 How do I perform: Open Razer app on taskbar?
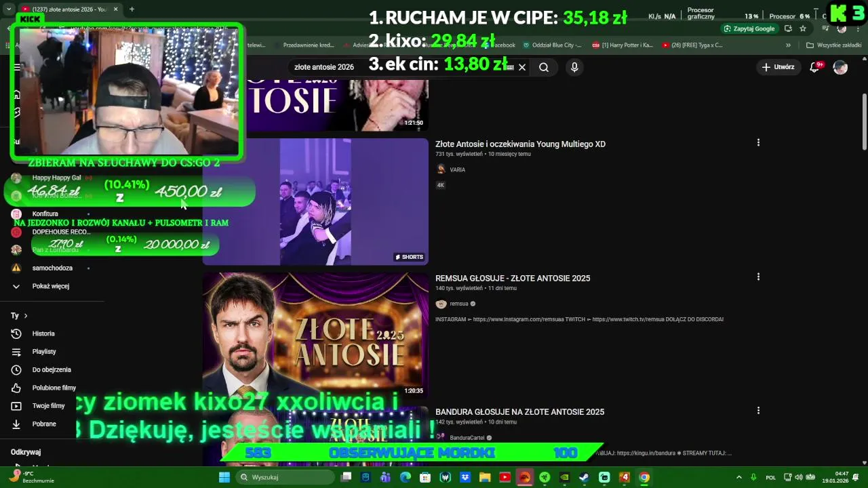pyautogui.click(x=545, y=477)
